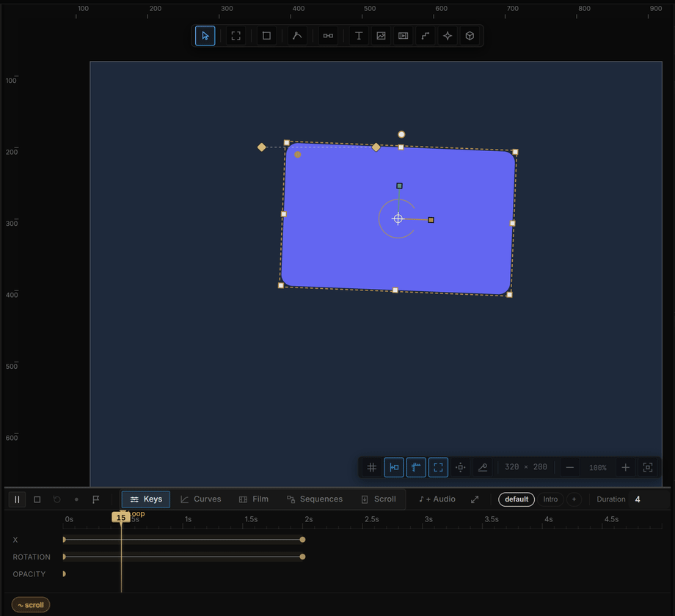The width and height of the screenshot is (675, 616).
Task: Select the Rotation track start keyframe
Action: (x=64, y=557)
